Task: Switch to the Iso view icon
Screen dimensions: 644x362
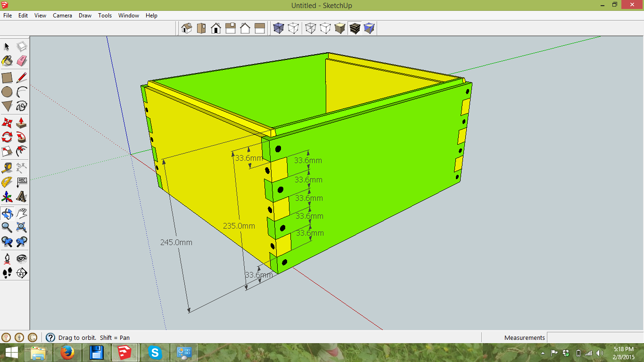Action: (187, 28)
